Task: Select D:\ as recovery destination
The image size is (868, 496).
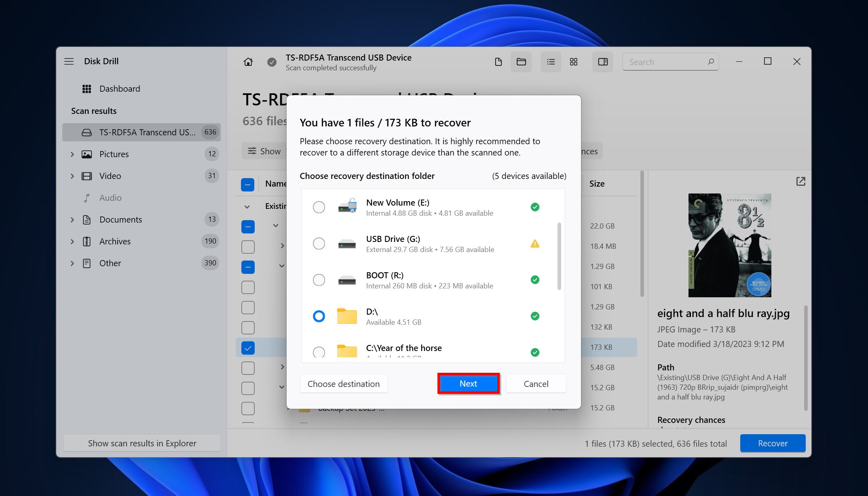Action: point(319,316)
